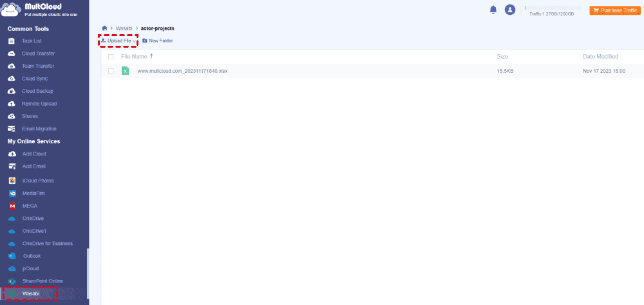Click Add Email label
This screenshot has height=305, width=644.
[x=34, y=166]
